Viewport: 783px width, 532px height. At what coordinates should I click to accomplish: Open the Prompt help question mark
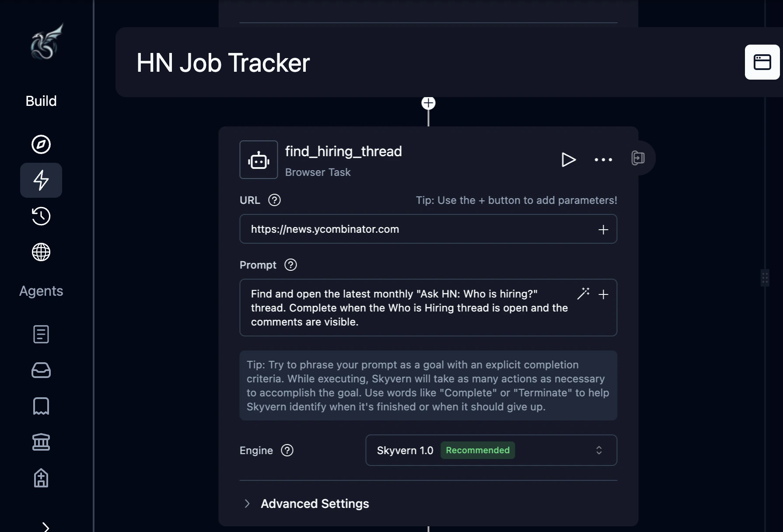point(290,265)
